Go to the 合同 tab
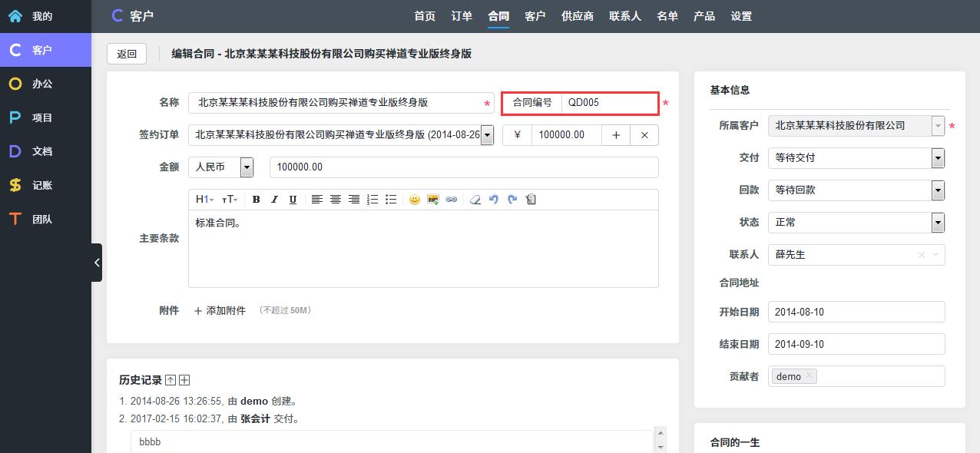The width and height of the screenshot is (980, 453). pyautogui.click(x=498, y=16)
